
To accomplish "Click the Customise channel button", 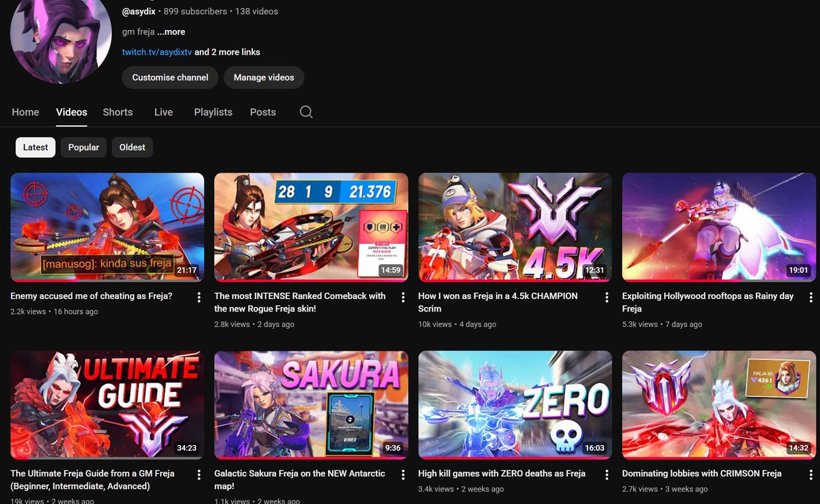I will pos(170,77).
